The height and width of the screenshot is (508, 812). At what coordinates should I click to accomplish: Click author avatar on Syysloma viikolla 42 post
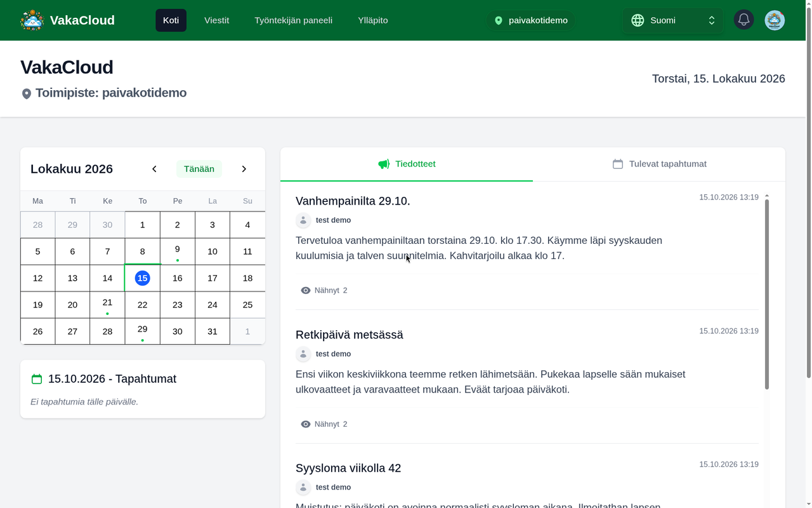(x=303, y=488)
